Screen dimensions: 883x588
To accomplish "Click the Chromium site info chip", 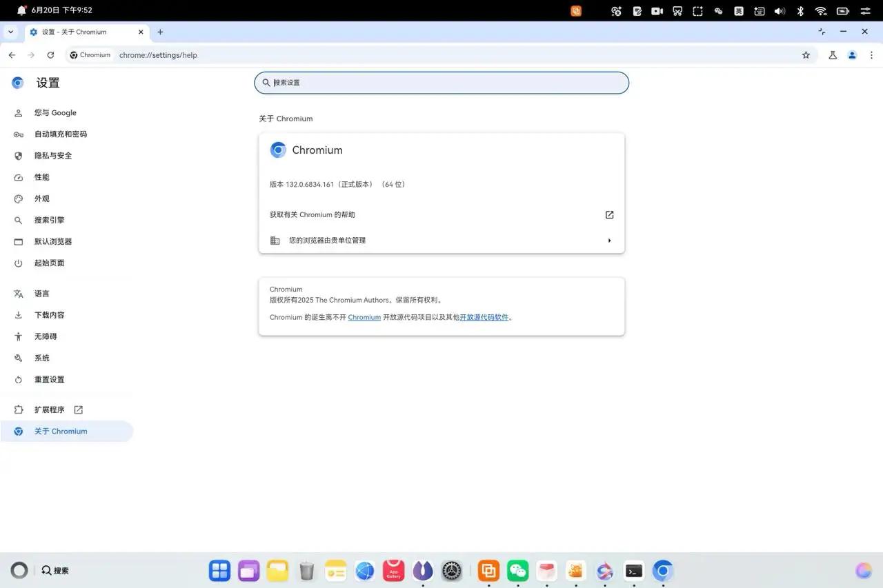I will tap(90, 55).
